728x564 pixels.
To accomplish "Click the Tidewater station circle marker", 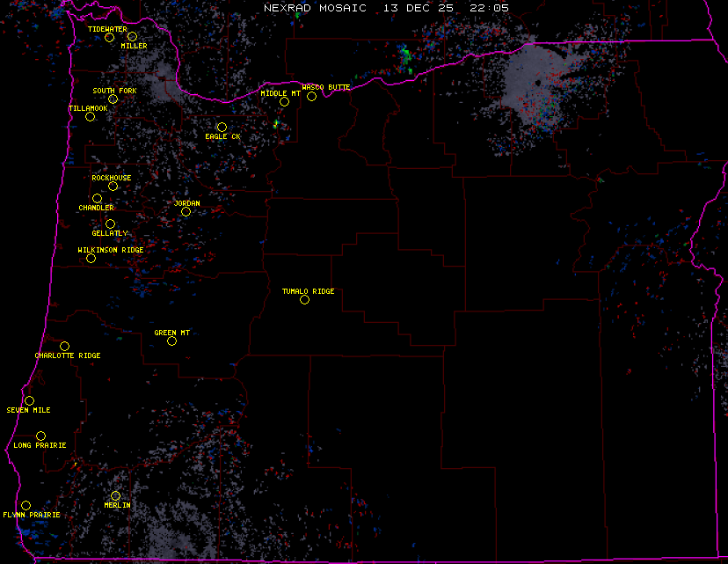I will click(109, 37).
